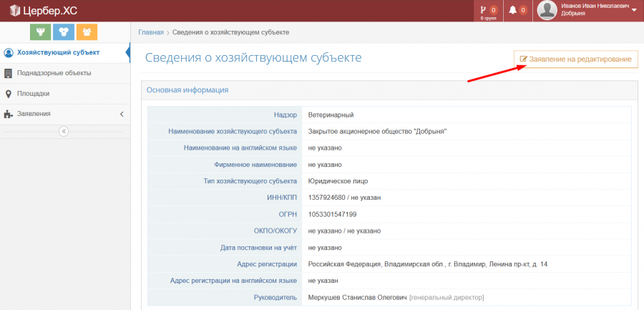Follow the Главная breadcrumb link
The height and width of the screenshot is (310, 644).
pyautogui.click(x=150, y=32)
